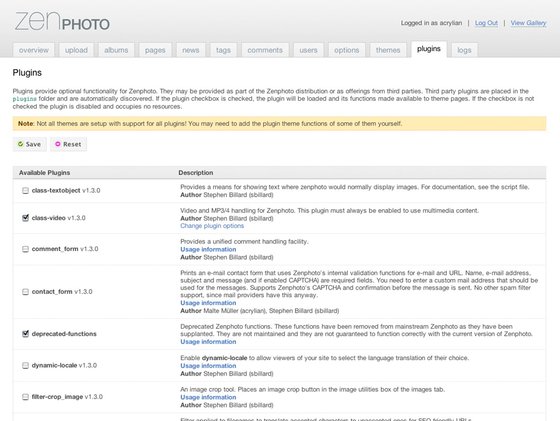Click the Zenphoto logo

point(62,21)
